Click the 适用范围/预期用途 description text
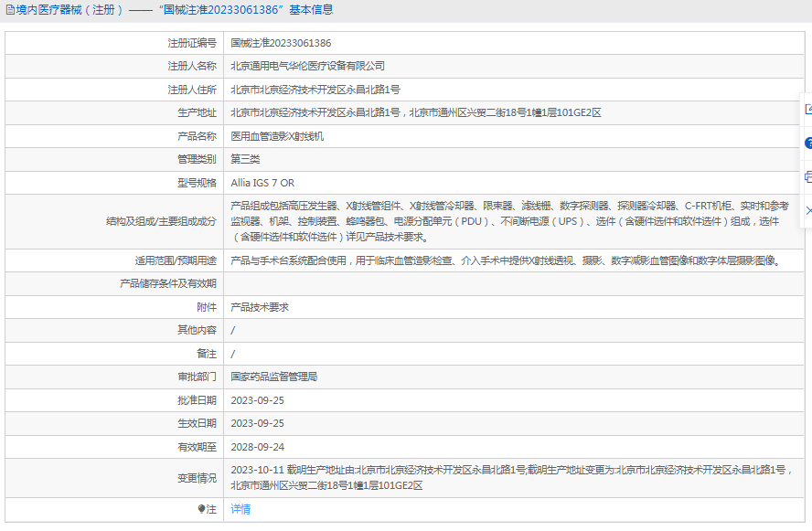Image resolution: width=812 pixels, height=531 pixels. pyautogui.click(x=506, y=260)
